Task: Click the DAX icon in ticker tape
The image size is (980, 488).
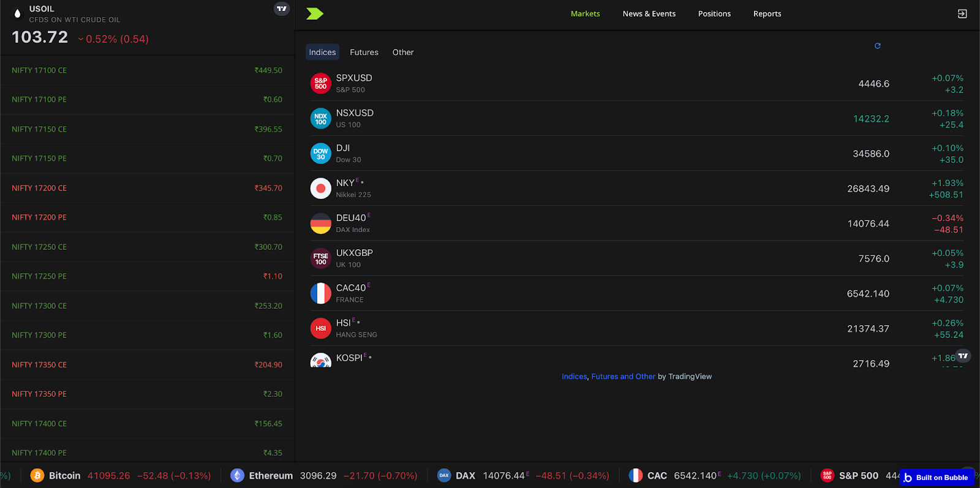Action: [x=444, y=475]
